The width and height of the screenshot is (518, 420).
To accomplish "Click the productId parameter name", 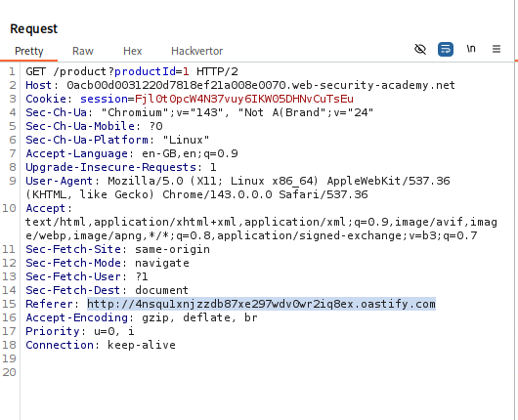I will [145, 71].
